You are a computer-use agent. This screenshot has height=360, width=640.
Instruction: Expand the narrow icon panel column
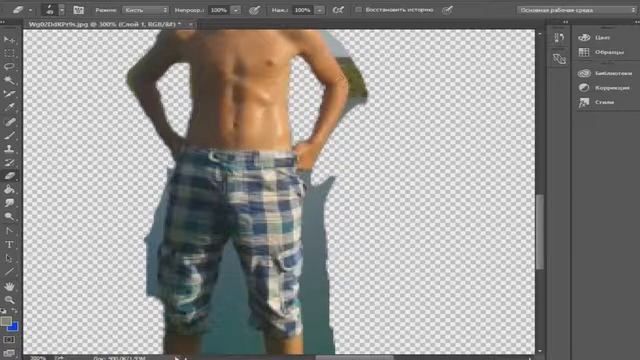click(x=565, y=22)
